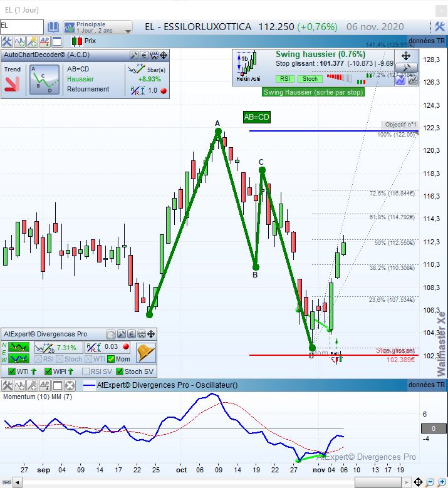Click the Prix candlestick icon
The width and height of the screenshot is (448, 488).
click(76, 41)
